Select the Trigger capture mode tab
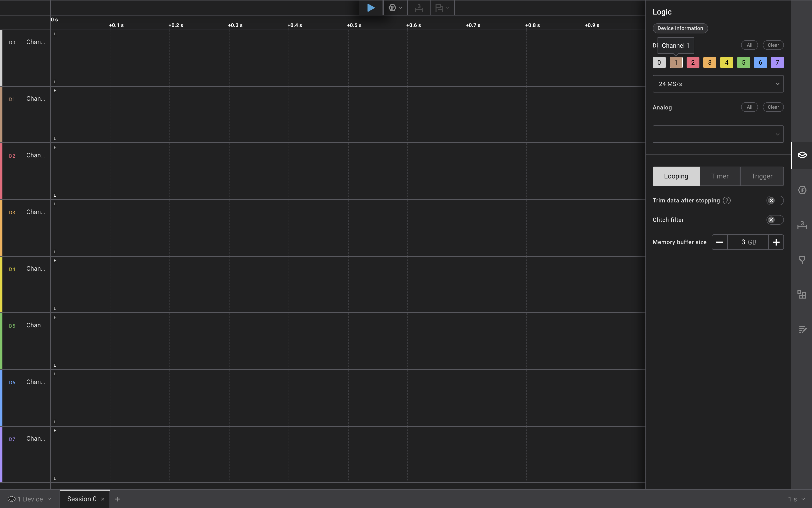 click(762, 176)
